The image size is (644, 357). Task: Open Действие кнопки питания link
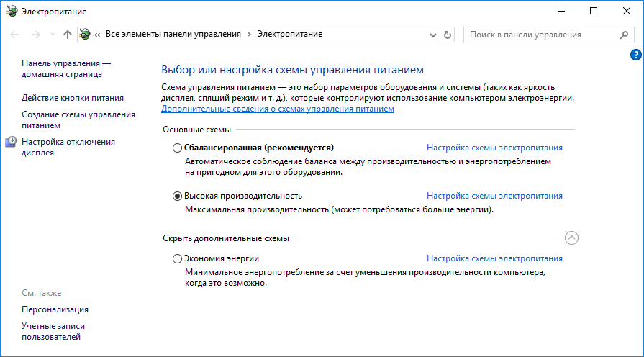tap(73, 98)
